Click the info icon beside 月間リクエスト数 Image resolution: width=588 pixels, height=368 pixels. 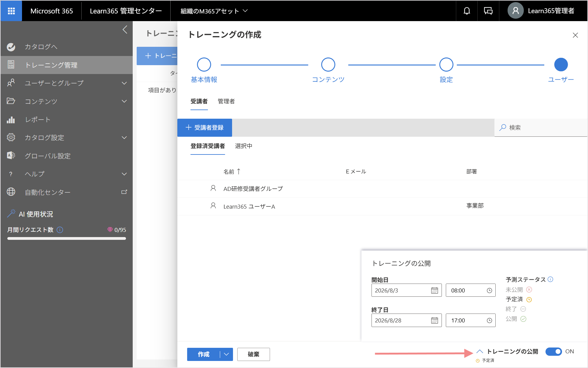(x=60, y=230)
